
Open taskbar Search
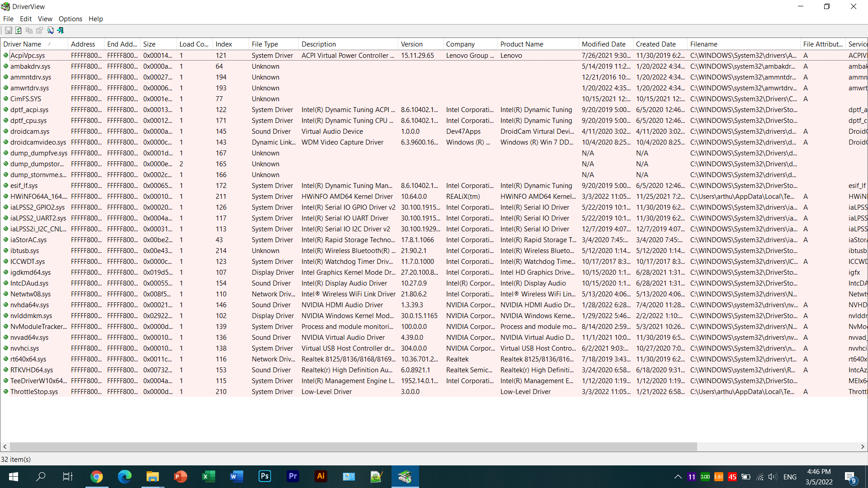point(41,477)
